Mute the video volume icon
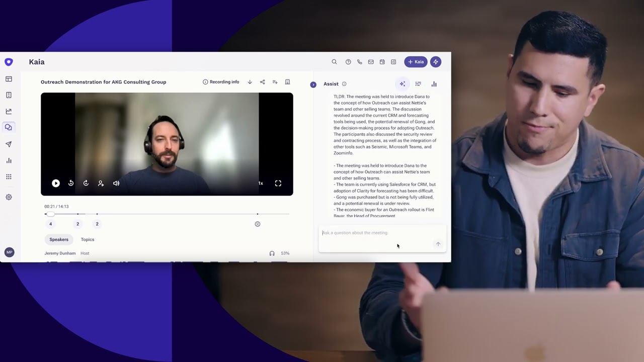The image size is (644, 362). tap(116, 184)
